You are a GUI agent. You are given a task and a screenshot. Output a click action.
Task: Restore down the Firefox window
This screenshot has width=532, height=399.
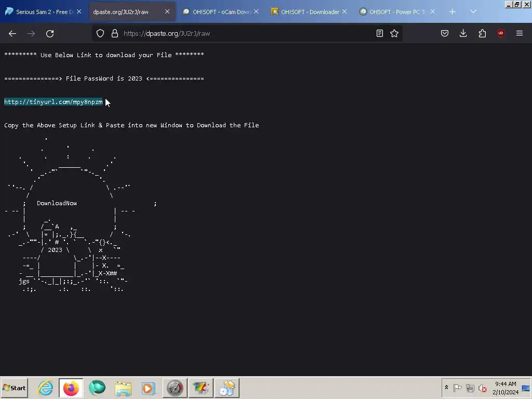click(x=517, y=5)
